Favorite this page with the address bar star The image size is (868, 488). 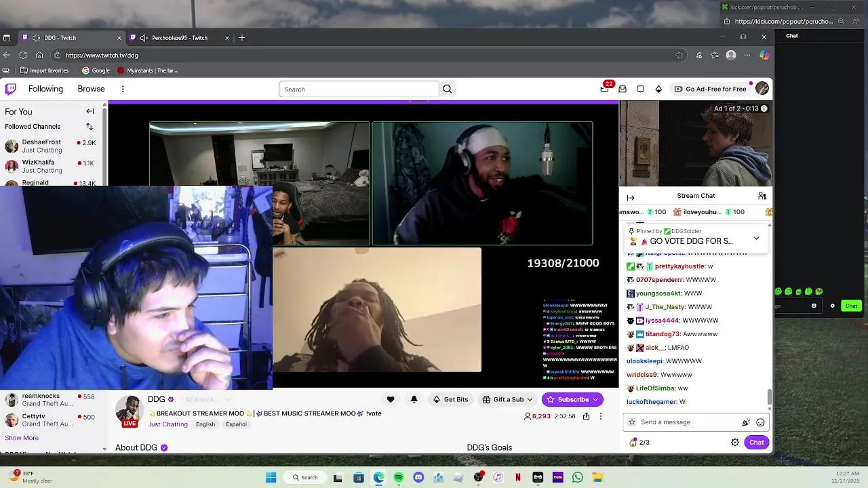click(679, 55)
